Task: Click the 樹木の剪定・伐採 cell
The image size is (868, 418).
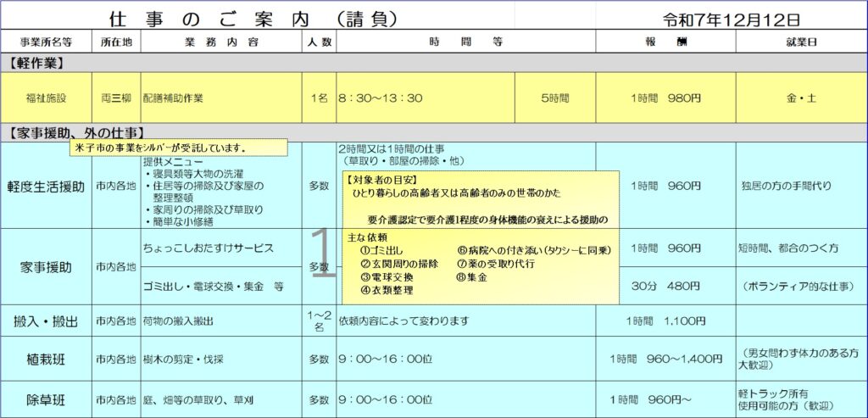Action: [220, 359]
